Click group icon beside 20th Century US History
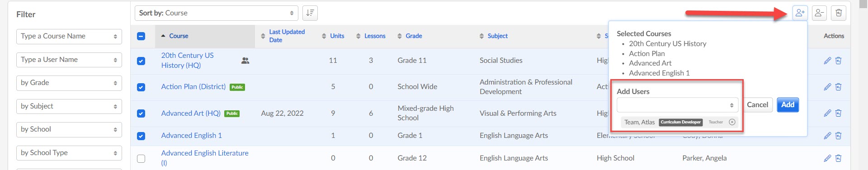The height and width of the screenshot is (170, 868). (245, 61)
